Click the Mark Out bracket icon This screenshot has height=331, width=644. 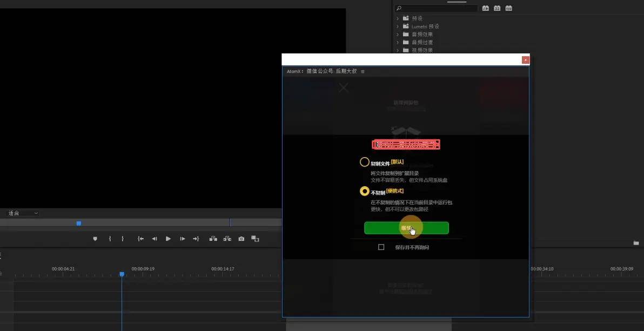coord(123,239)
